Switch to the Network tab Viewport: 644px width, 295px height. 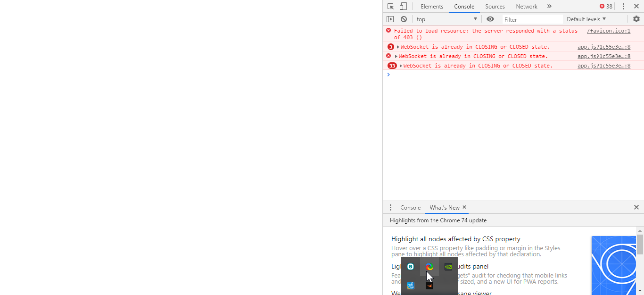coord(527,6)
